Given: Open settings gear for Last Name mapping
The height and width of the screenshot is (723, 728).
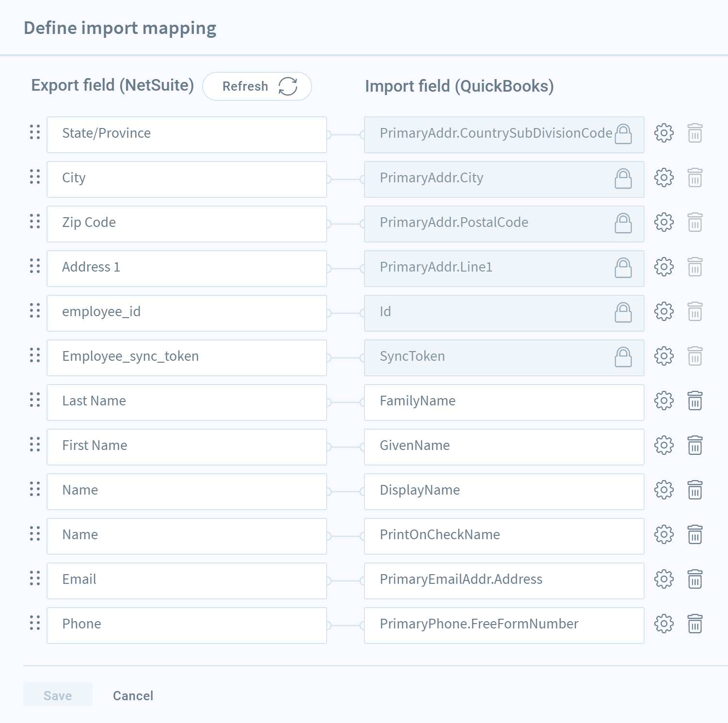Looking at the screenshot, I should point(664,401).
